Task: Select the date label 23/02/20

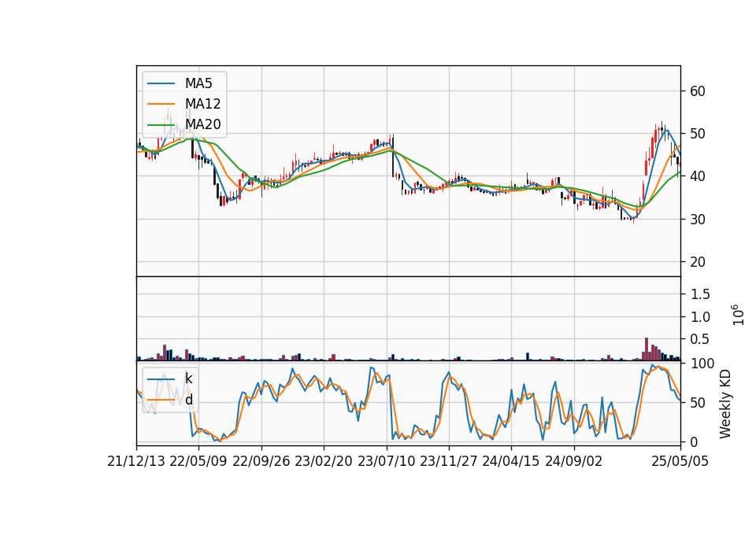Action: 324,461
